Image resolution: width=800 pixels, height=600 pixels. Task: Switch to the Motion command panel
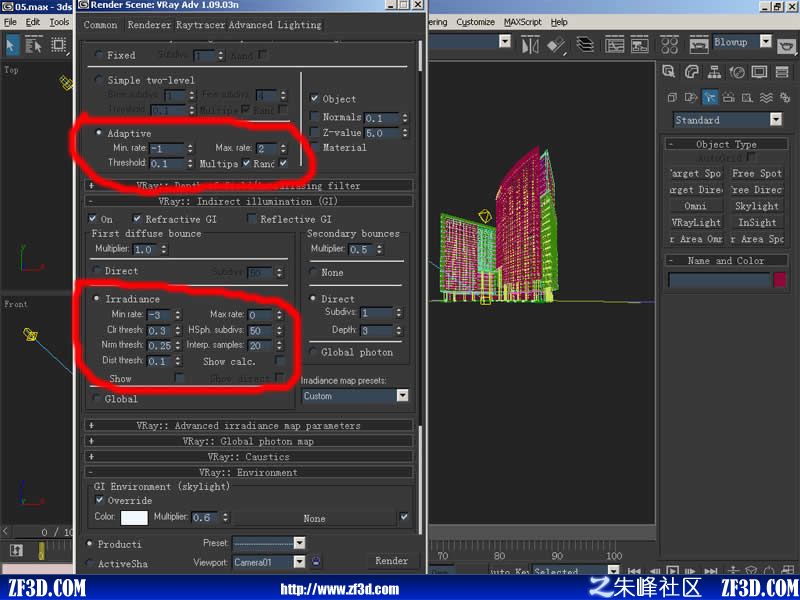737,72
